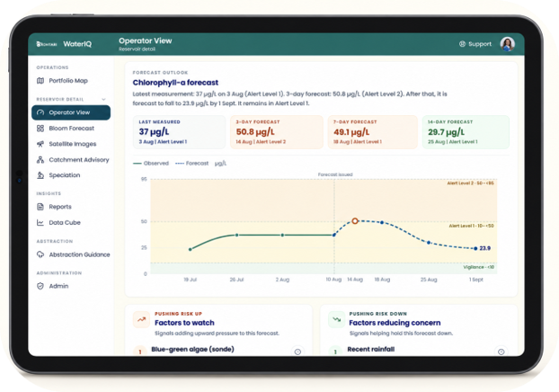559x392 pixels.
Task: Click the info icon beside Blue-green algae
Action: tap(297, 352)
